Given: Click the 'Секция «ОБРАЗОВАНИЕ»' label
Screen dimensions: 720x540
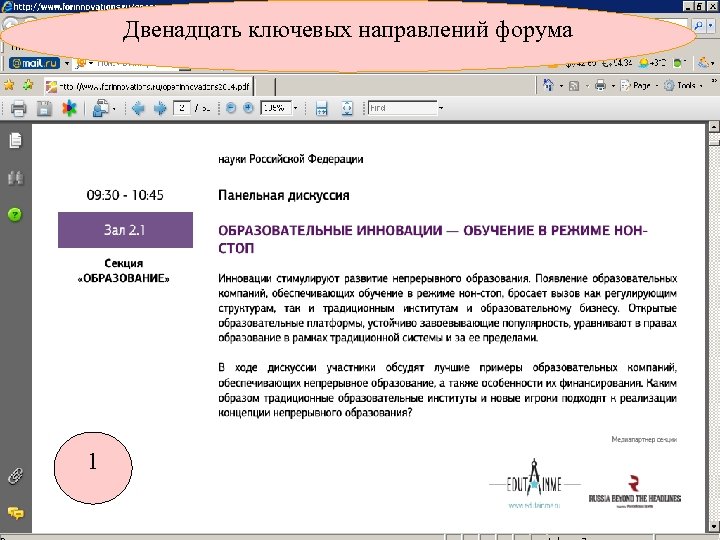Looking at the screenshot, I should click(x=124, y=271).
